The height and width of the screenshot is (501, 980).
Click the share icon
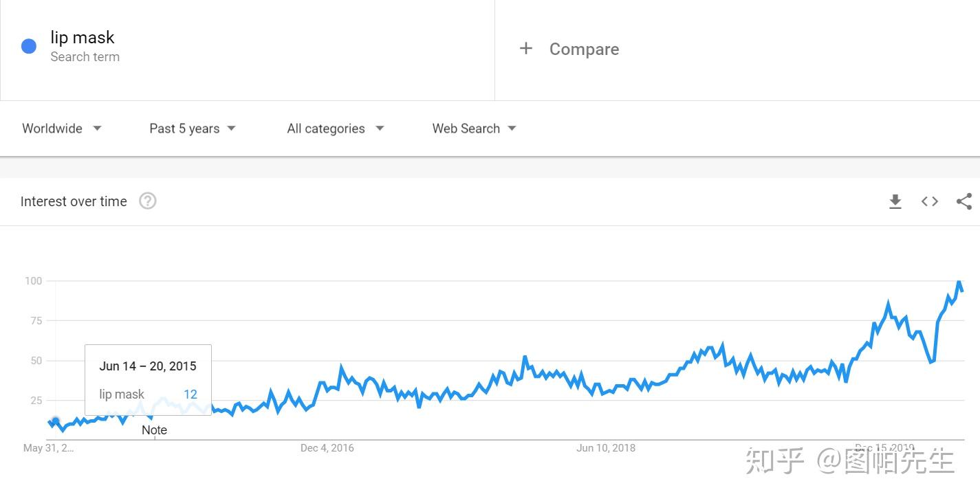[x=964, y=201]
